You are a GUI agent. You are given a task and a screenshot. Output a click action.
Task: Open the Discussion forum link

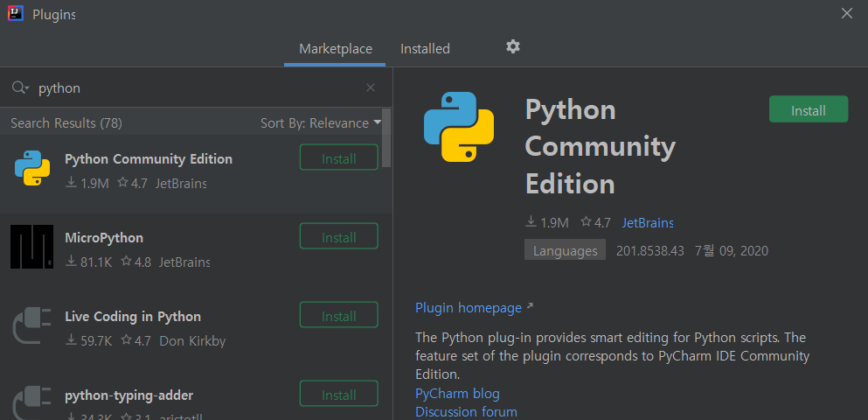pos(466,412)
